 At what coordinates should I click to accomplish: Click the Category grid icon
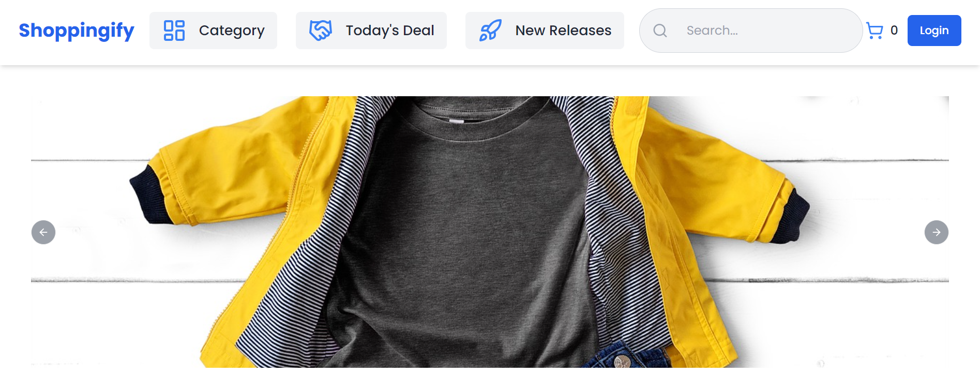[174, 31]
